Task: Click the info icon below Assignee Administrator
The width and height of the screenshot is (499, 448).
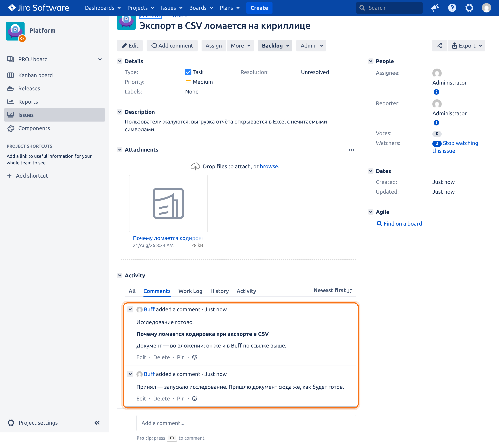Action: click(436, 92)
